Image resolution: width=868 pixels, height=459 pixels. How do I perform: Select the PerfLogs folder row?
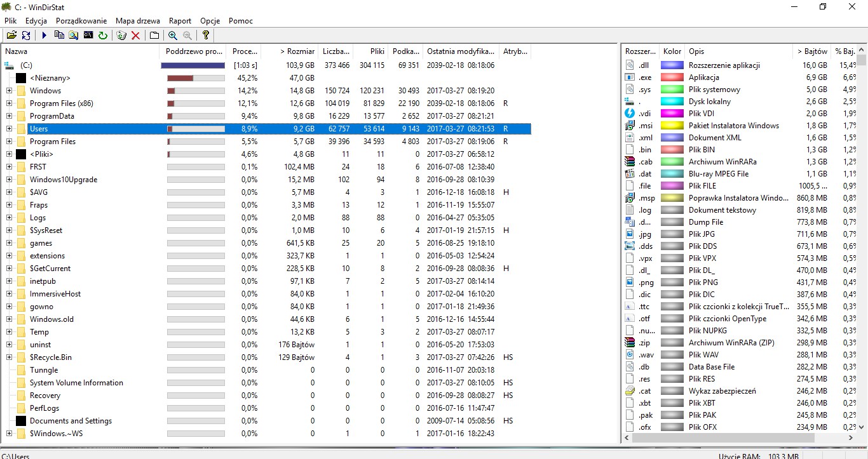pos(266,408)
